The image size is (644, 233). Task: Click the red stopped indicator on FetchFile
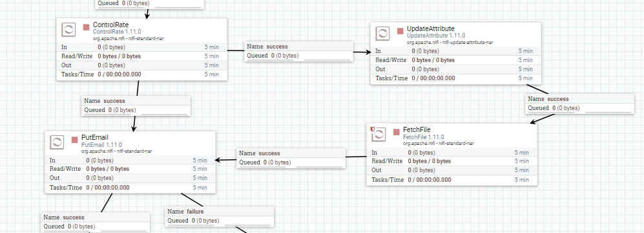click(397, 132)
